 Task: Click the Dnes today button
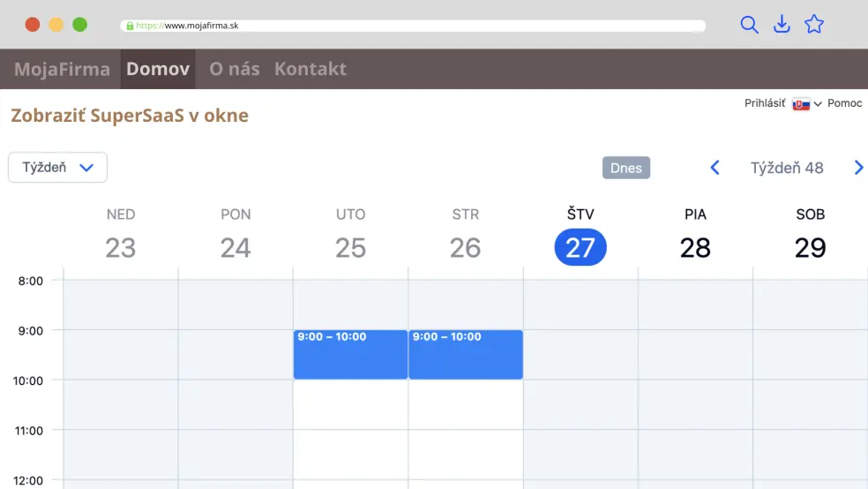[626, 168]
